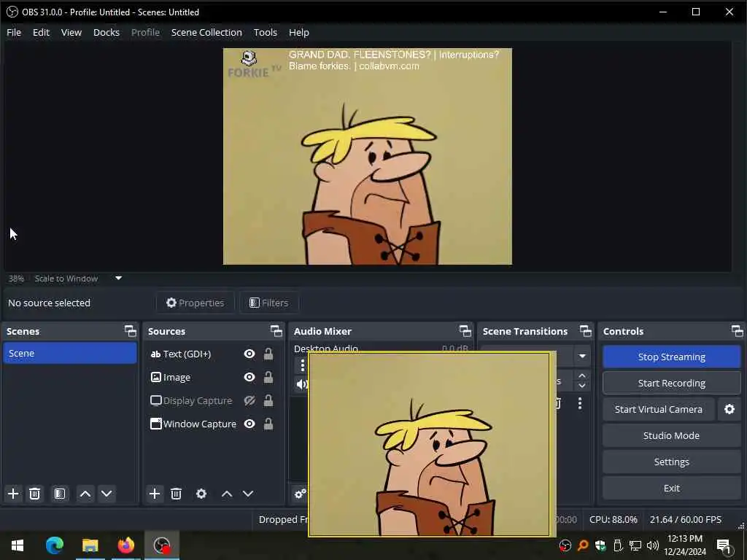The height and width of the screenshot is (560, 747).
Task: Click the taskbar clock showing 12:13 PM
Action: [x=685, y=545]
